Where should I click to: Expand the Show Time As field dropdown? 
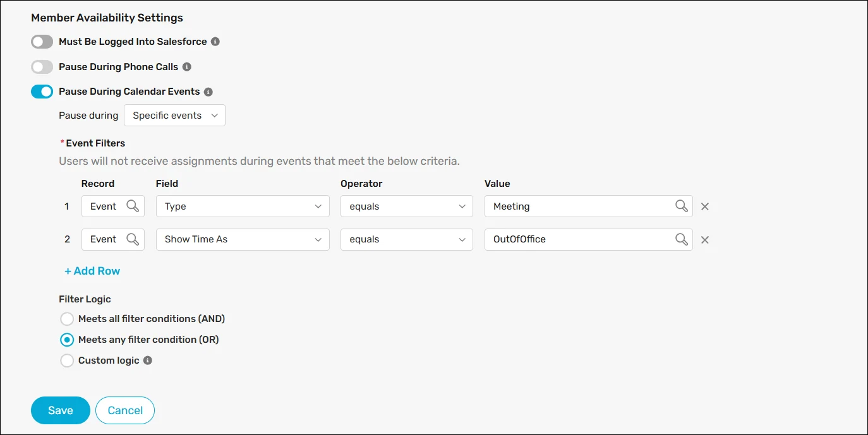click(243, 239)
